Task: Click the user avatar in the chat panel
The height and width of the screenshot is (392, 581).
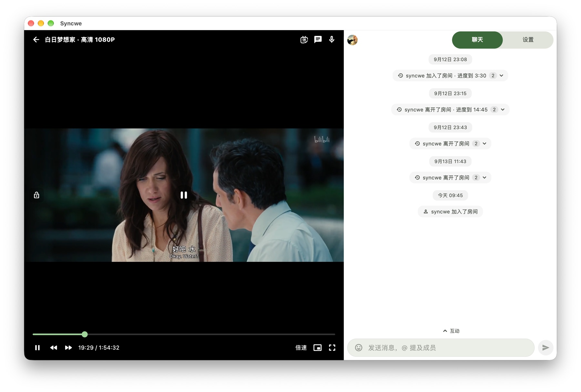Action: point(352,40)
